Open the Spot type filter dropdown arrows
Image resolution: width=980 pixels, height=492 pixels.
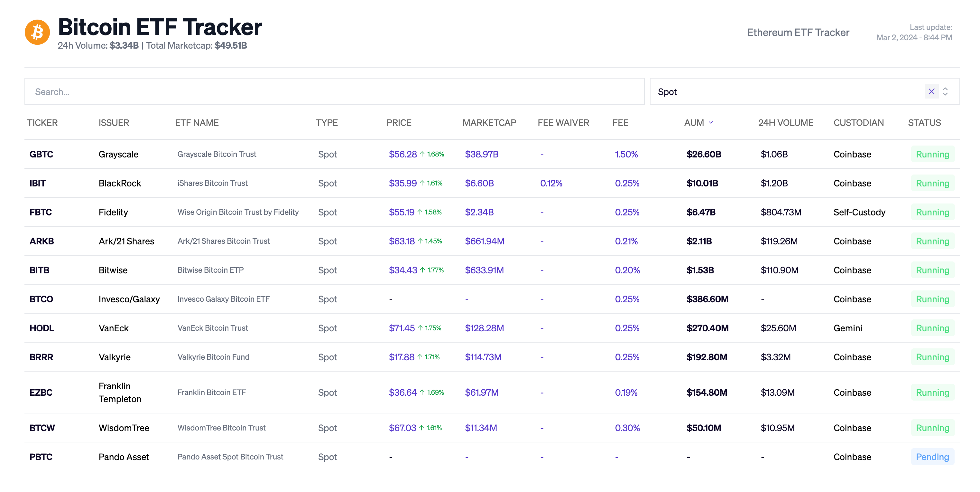pos(945,91)
